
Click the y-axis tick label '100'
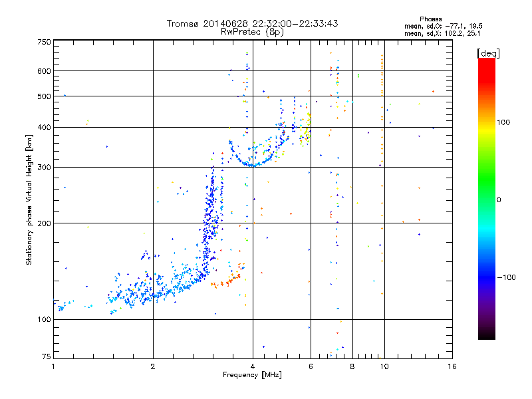(45, 320)
